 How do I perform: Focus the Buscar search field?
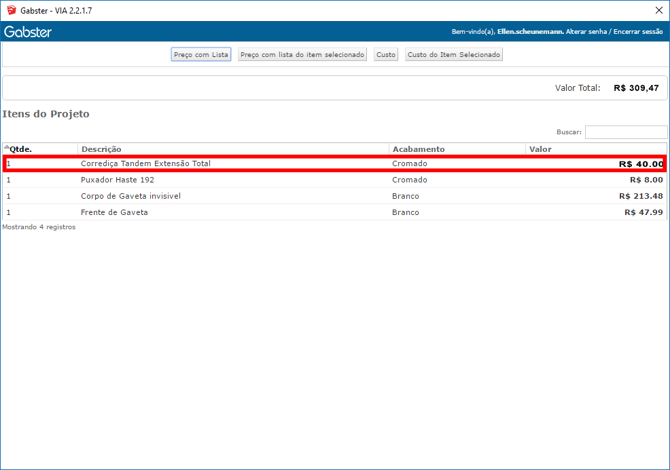point(625,132)
